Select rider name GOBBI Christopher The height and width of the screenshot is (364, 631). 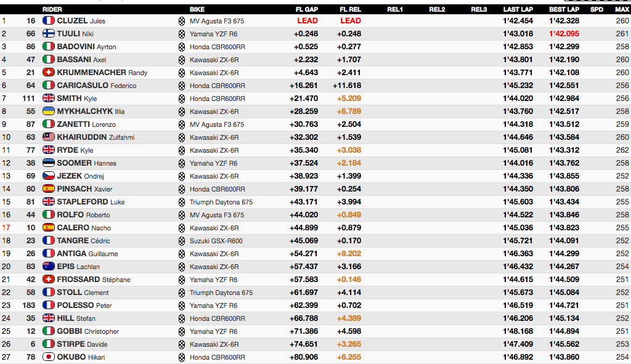88,331
